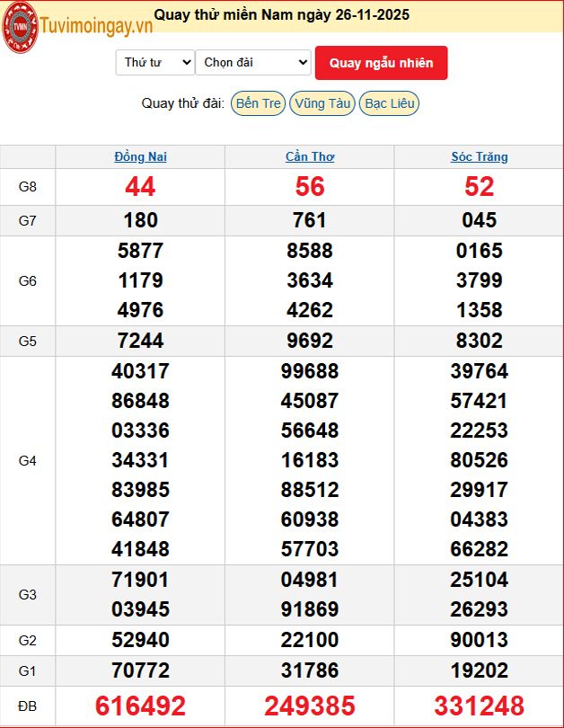Pick the Bạc Liêu trial-draw option
Screen dimensions: 564x728
390,103
